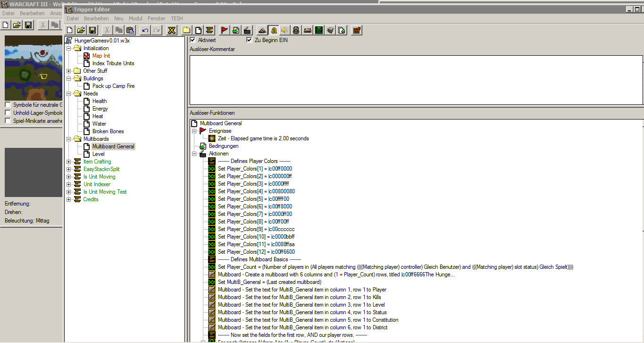Select the Index Tribute Units trigger
The width and height of the screenshot is (644, 343).
pyautogui.click(x=113, y=63)
